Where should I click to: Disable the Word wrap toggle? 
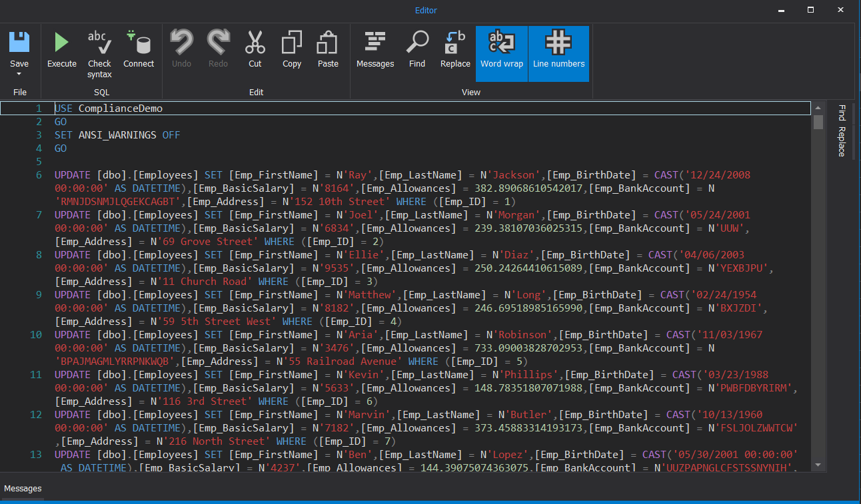pyautogui.click(x=502, y=53)
